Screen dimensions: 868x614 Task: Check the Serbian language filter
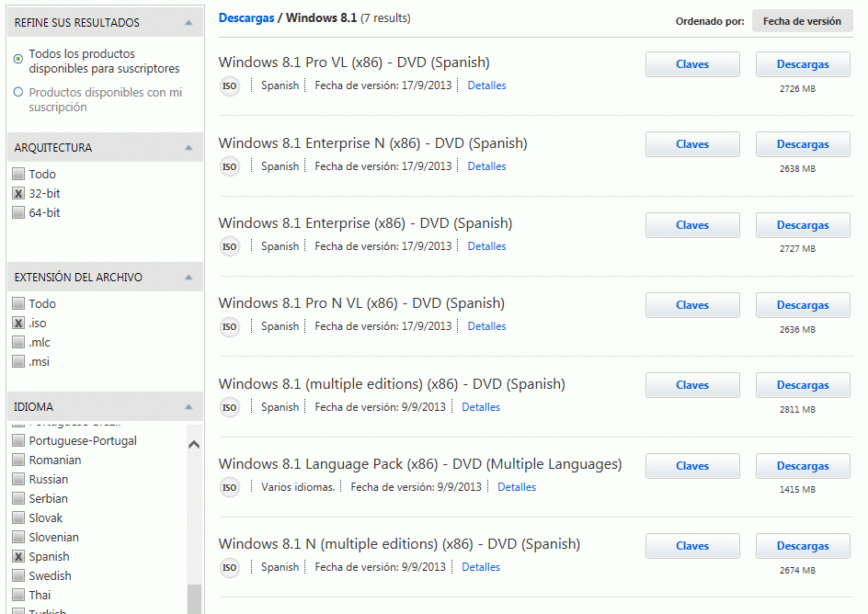tap(18, 499)
